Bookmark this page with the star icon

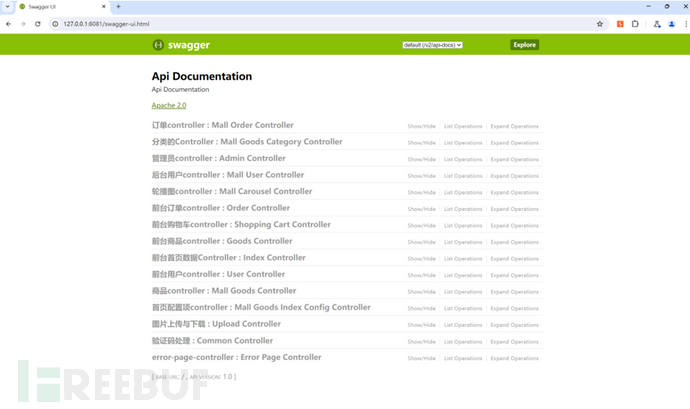600,23
